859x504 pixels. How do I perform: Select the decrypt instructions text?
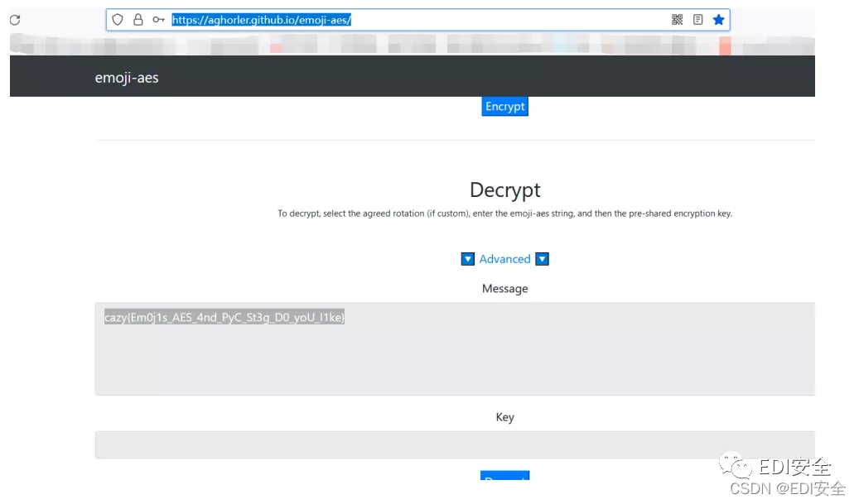pyautogui.click(x=504, y=214)
